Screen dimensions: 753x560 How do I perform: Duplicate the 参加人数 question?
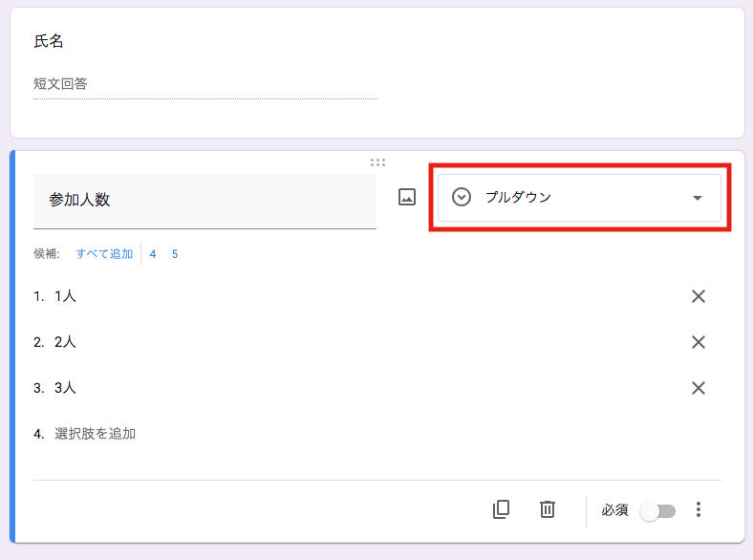(x=501, y=509)
